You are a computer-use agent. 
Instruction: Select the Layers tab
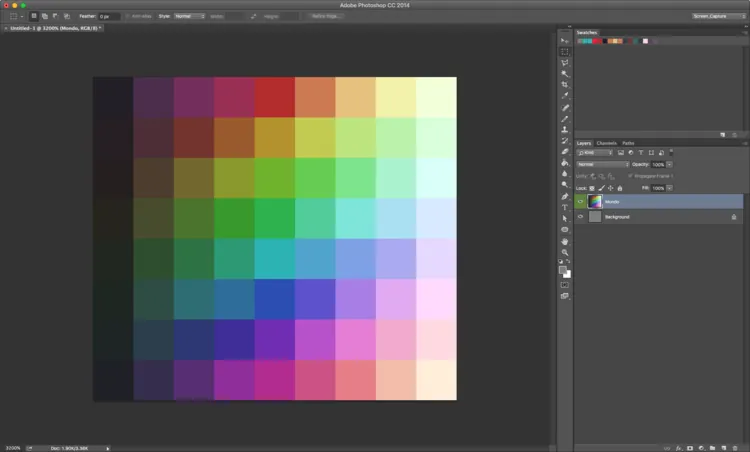(584, 143)
